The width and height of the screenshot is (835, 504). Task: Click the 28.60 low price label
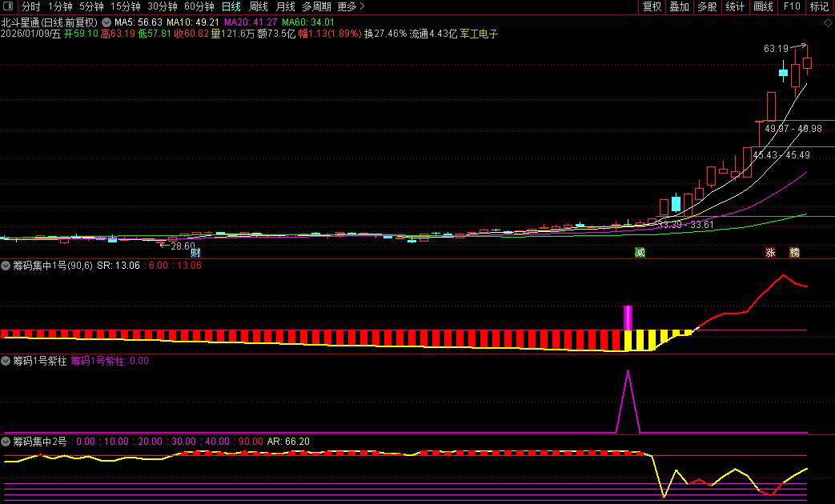[x=183, y=246]
